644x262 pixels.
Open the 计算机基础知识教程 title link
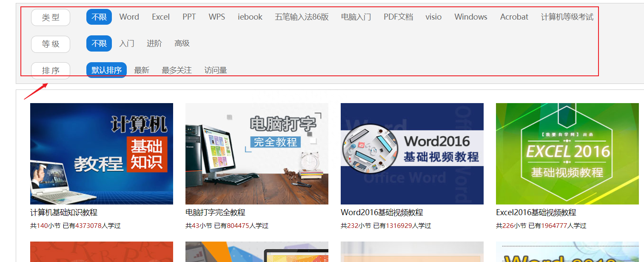click(x=64, y=213)
